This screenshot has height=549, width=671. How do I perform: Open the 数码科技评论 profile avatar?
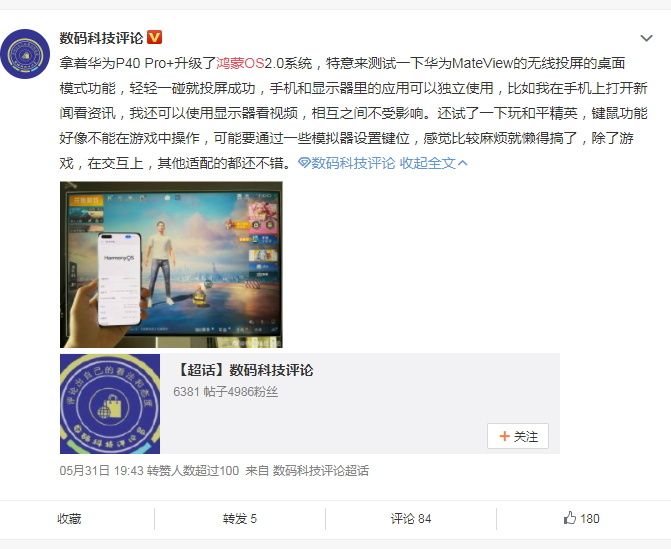(x=25, y=54)
